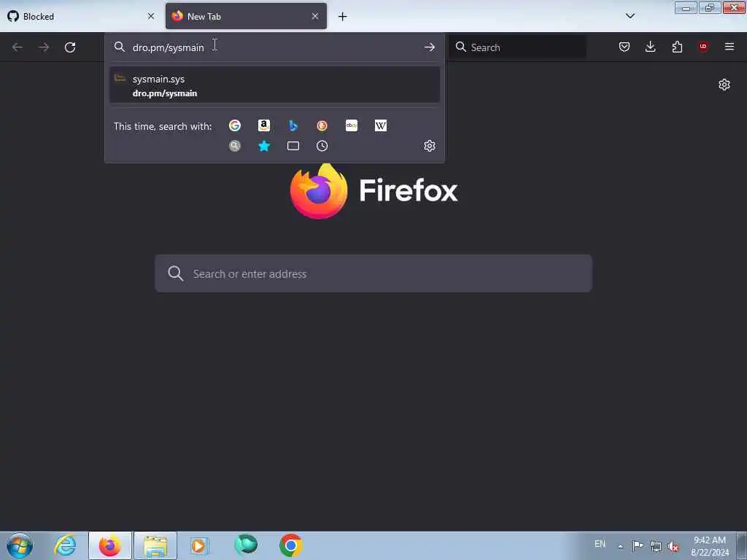Click the EN language indicator
Screen dimensions: 747x560
(600, 544)
